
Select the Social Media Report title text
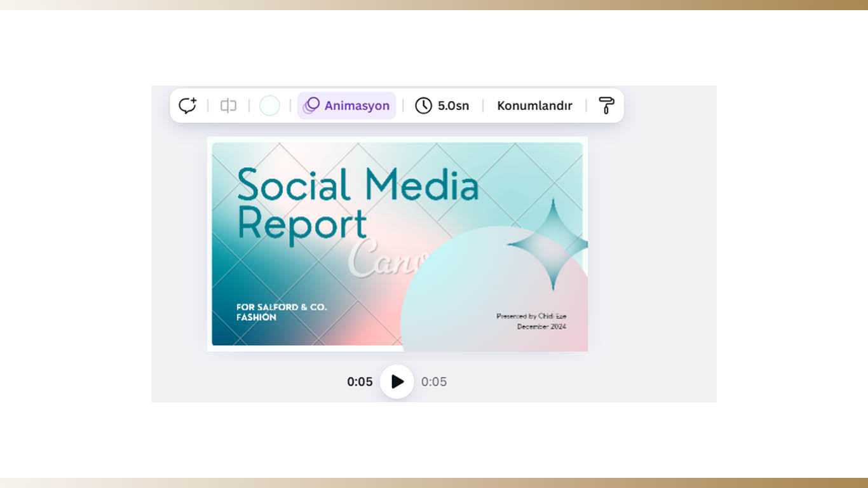pos(356,205)
